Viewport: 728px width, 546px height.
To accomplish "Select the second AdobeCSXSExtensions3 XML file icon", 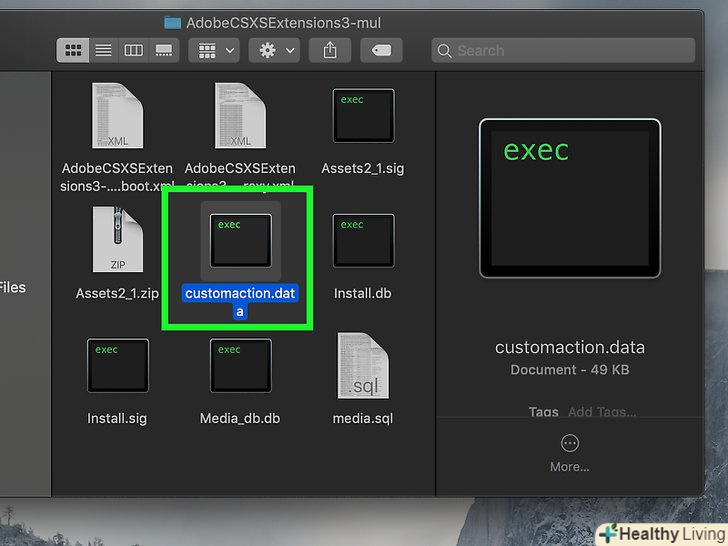I will pyautogui.click(x=240, y=116).
